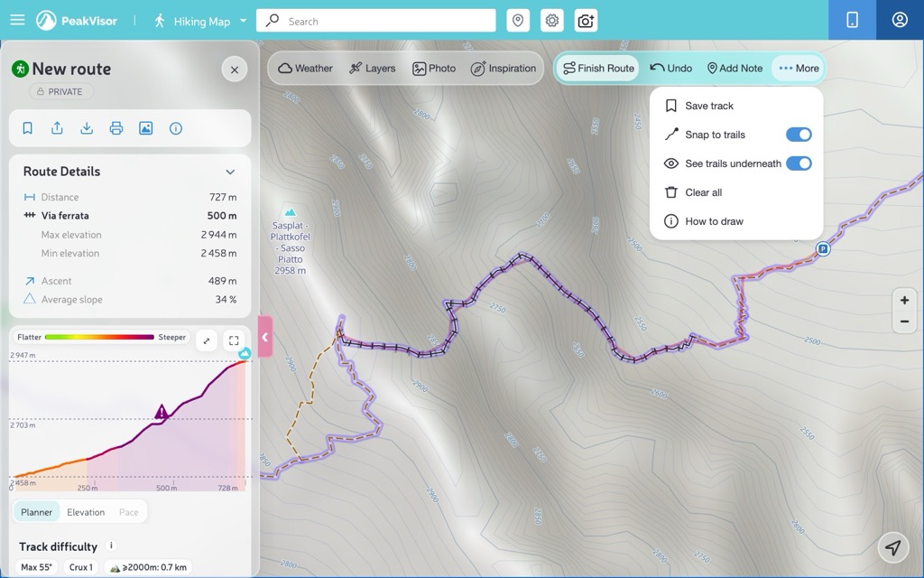Switch to the Pace tab
Image resolution: width=924 pixels, height=578 pixels.
click(x=128, y=512)
